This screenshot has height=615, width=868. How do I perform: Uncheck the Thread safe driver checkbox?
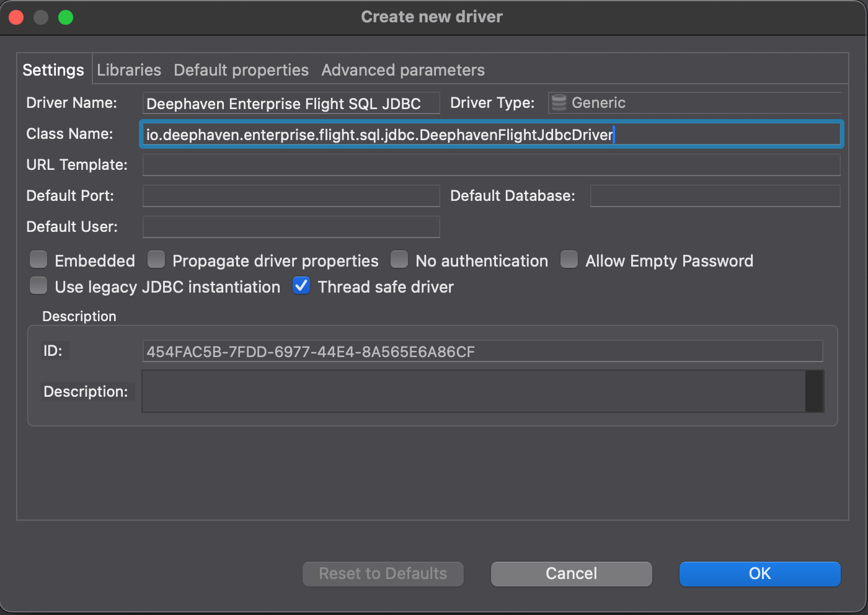click(x=301, y=286)
